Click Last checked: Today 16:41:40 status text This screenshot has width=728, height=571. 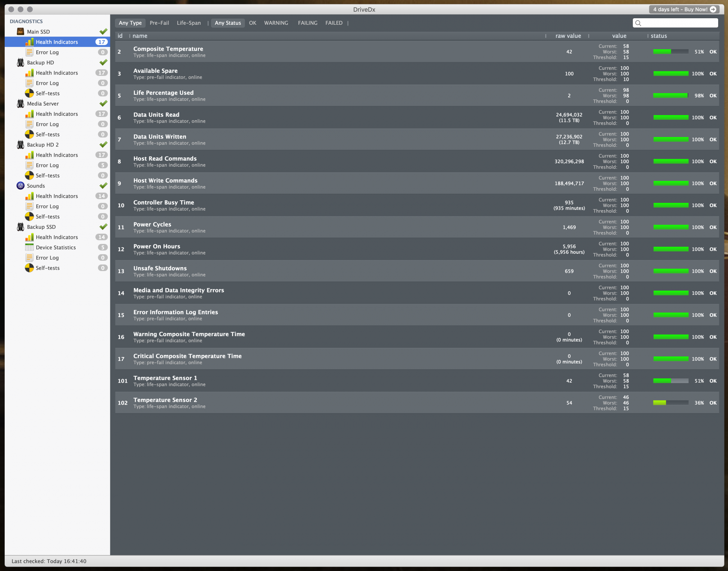(49, 561)
